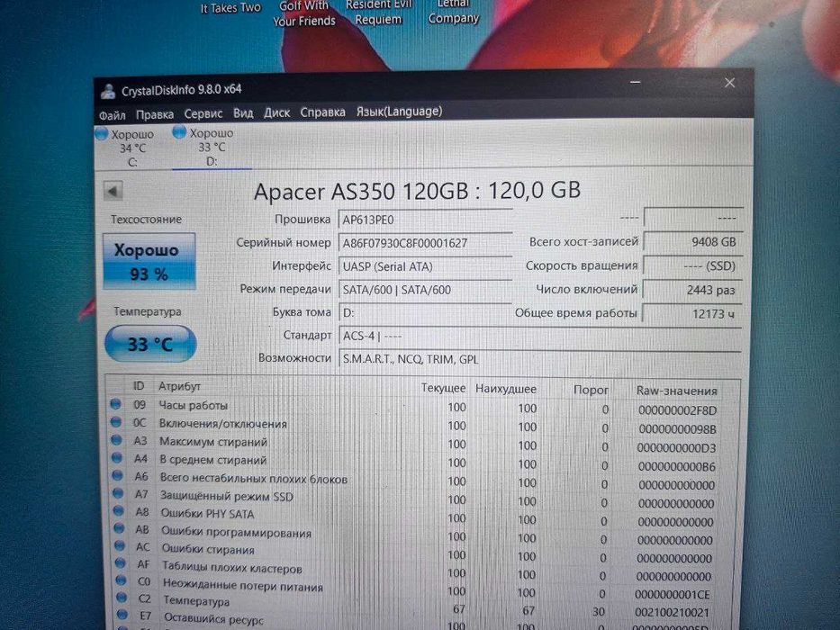Click the total working time value 12173 ч

click(x=692, y=314)
